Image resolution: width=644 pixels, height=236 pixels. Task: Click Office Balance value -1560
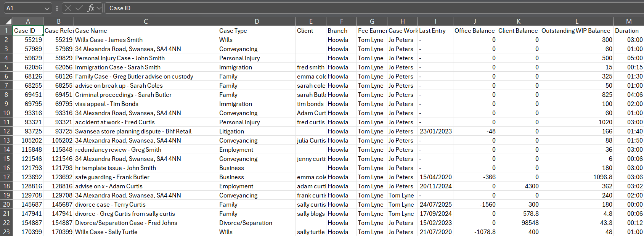pyautogui.click(x=475, y=204)
